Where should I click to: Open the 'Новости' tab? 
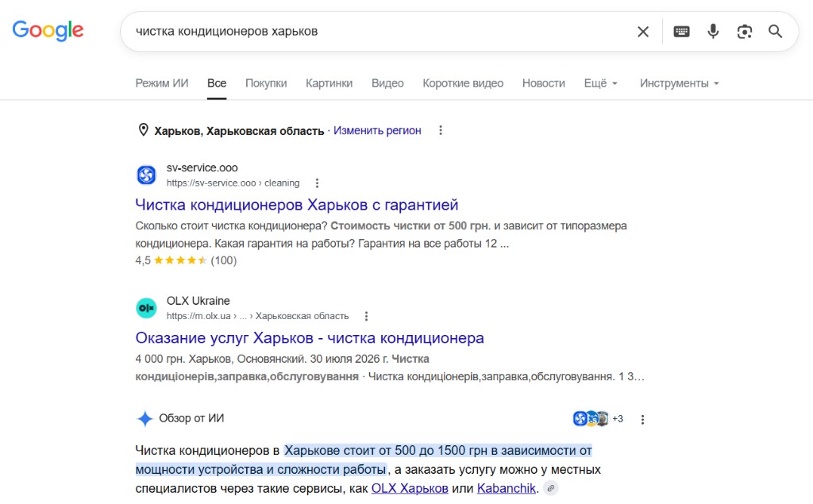pyautogui.click(x=543, y=83)
